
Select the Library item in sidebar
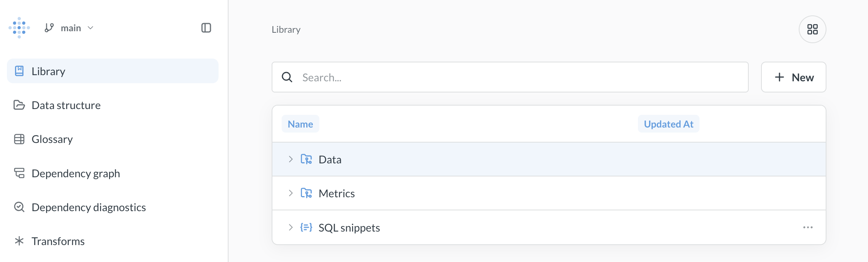[48, 71]
